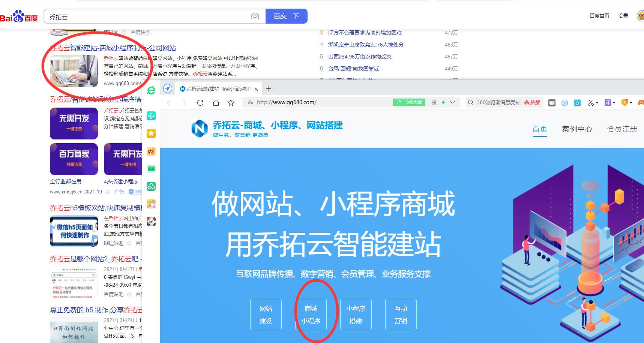Open 设置 in Baidu header

[623, 16]
